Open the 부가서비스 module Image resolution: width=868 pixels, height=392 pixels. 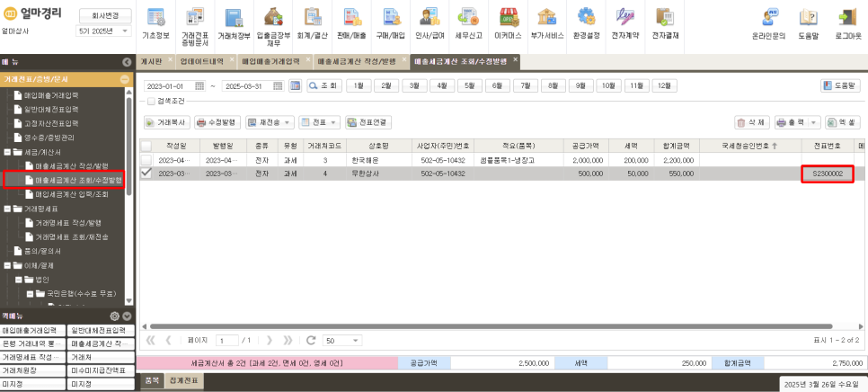[547, 23]
